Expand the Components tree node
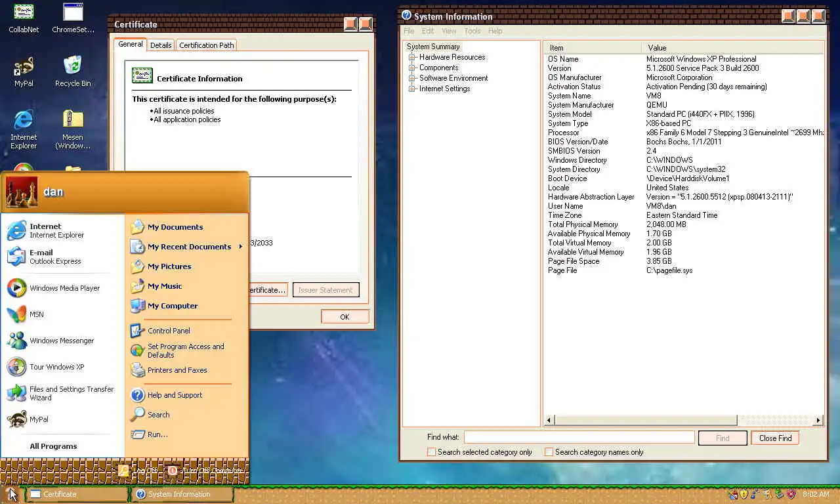Image resolution: width=840 pixels, height=504 pixels. click(412, 68)
